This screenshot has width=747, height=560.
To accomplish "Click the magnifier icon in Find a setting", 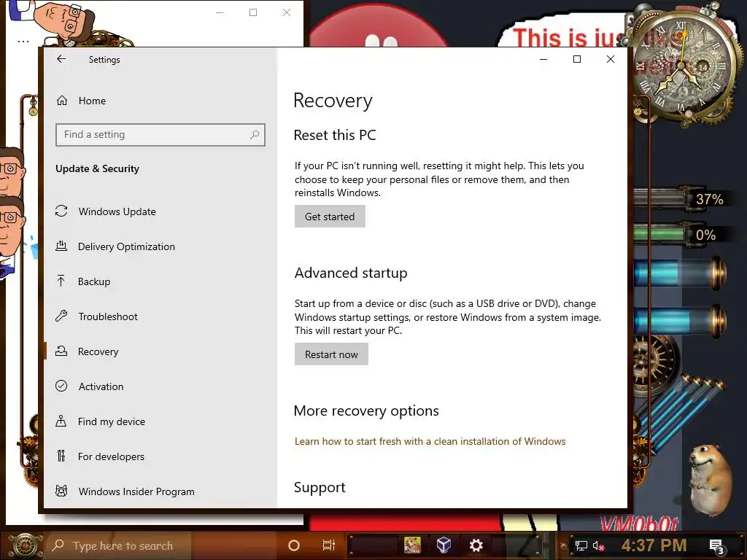I will pyautogui.click(x=255, y=135).
